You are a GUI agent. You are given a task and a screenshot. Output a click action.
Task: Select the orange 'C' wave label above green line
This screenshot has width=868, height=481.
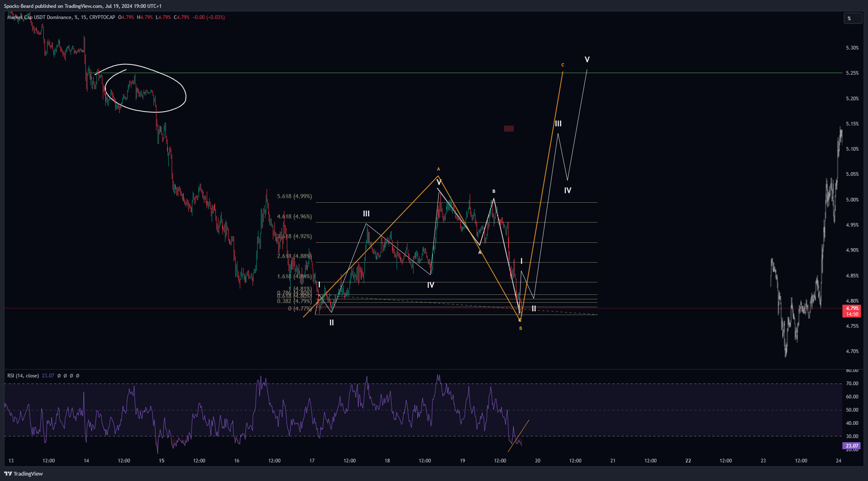click(563, 65)
